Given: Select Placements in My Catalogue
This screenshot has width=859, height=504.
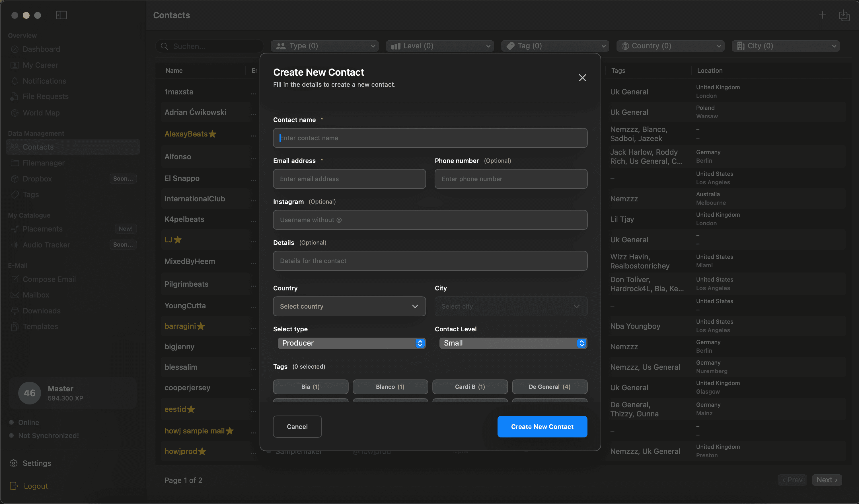Looking at the screenshot, I should 42,229.
